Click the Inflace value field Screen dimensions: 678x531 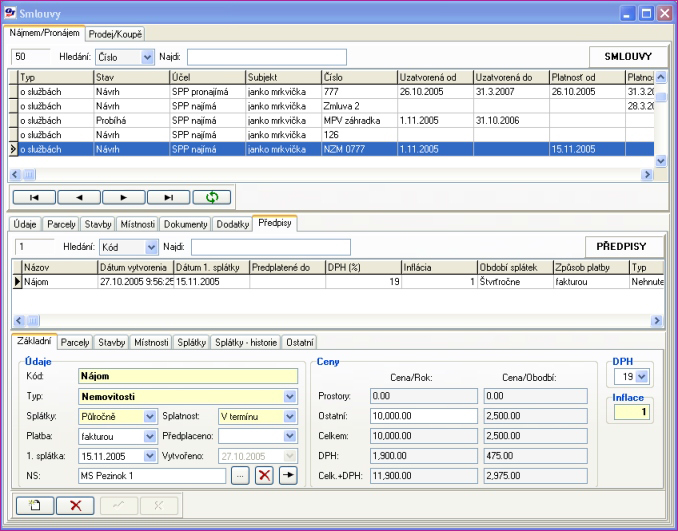click(631, 412)
